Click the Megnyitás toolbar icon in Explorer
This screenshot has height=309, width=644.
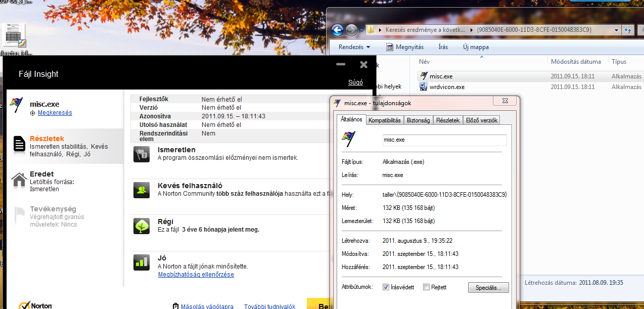(390, 47)
